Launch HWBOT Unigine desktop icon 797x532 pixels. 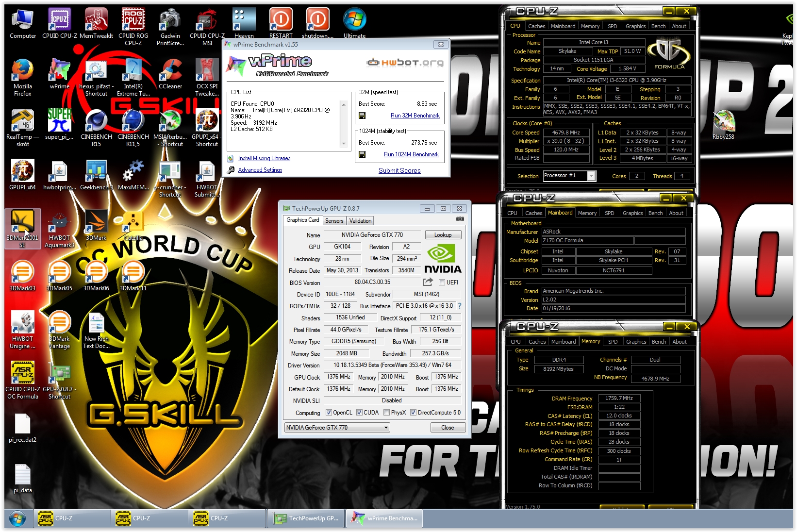(x=23, y=330)
